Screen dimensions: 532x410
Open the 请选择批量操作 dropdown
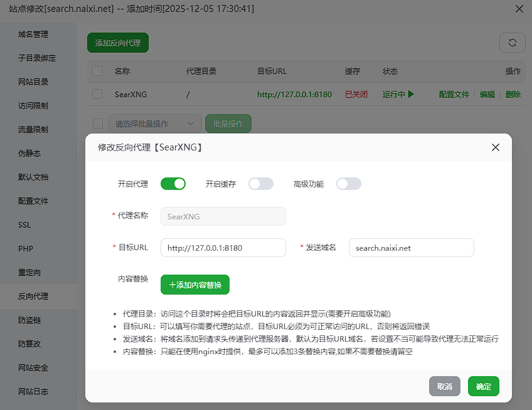click(x=155, y=124)
